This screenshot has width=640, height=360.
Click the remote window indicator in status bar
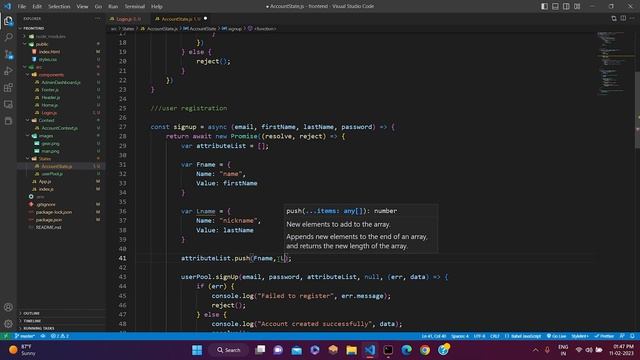pos(5,336)
